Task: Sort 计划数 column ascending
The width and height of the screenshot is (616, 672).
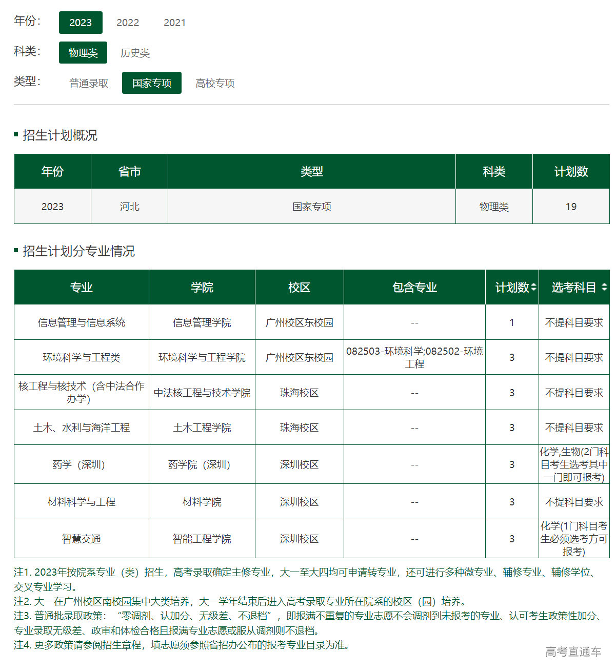Action: pyautogui.click(x=534, y=283)
